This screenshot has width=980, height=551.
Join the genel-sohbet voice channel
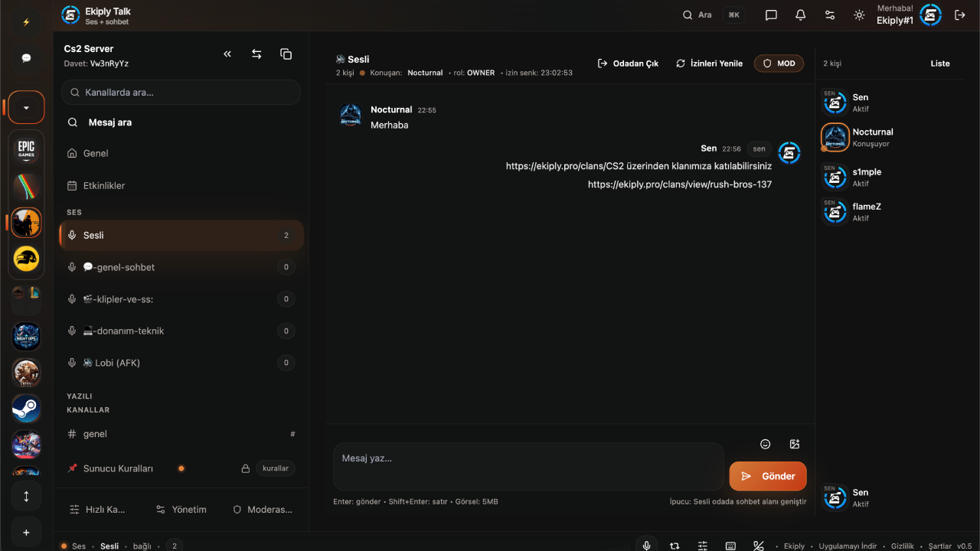181,267
